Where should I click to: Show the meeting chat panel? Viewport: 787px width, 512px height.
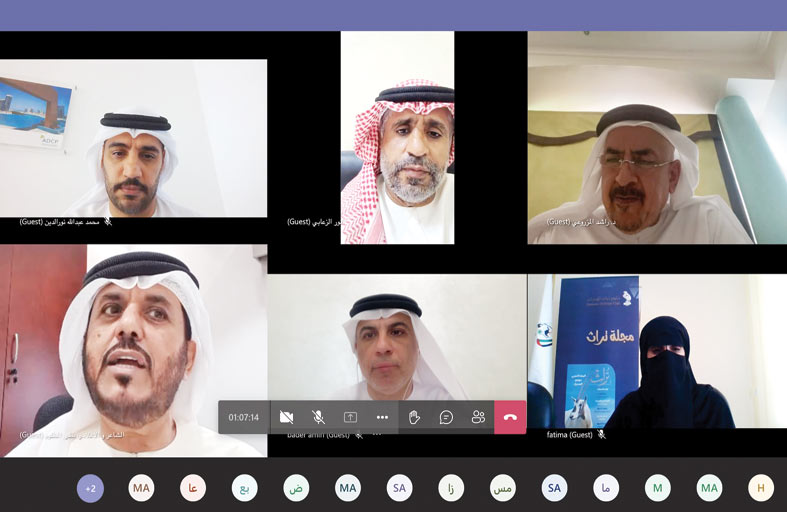coord(446,417)
